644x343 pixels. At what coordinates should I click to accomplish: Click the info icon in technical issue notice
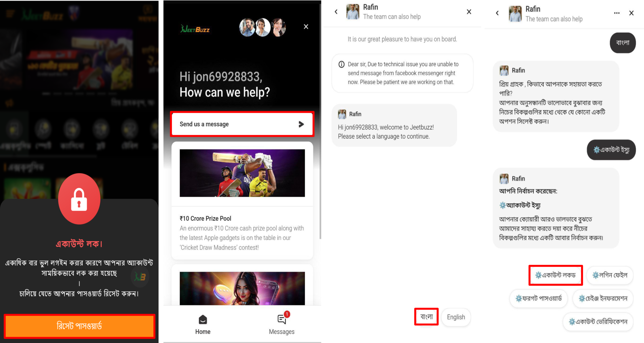(x=341, y=65)
